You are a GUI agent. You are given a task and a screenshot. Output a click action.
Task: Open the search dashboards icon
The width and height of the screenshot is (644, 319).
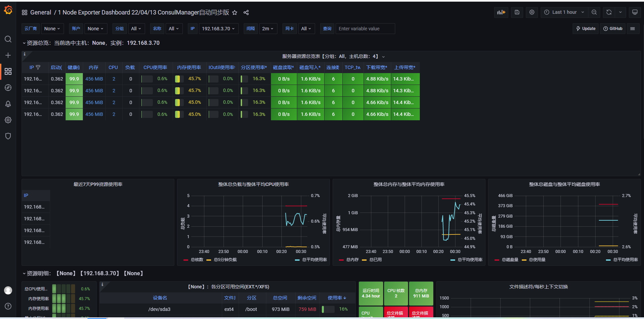click(8, 39)
